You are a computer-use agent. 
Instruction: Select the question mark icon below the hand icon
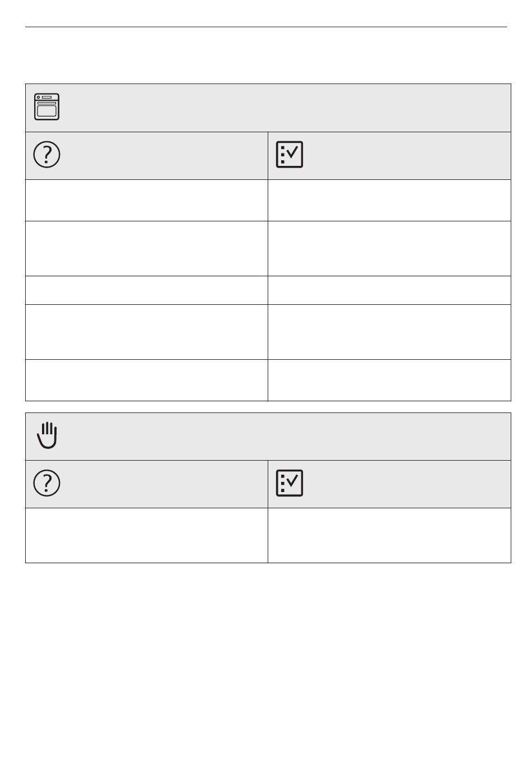[x=47, y=483]
